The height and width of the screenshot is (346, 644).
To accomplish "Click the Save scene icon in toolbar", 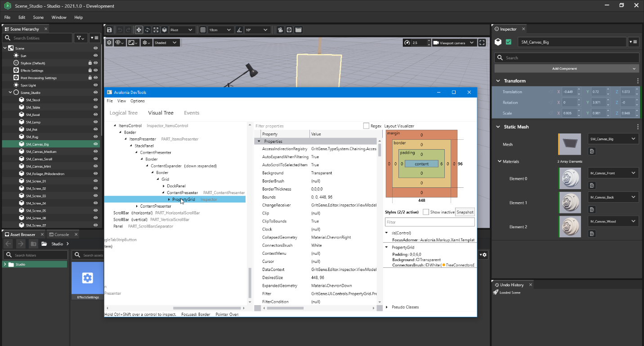I will tap(109, 30).
